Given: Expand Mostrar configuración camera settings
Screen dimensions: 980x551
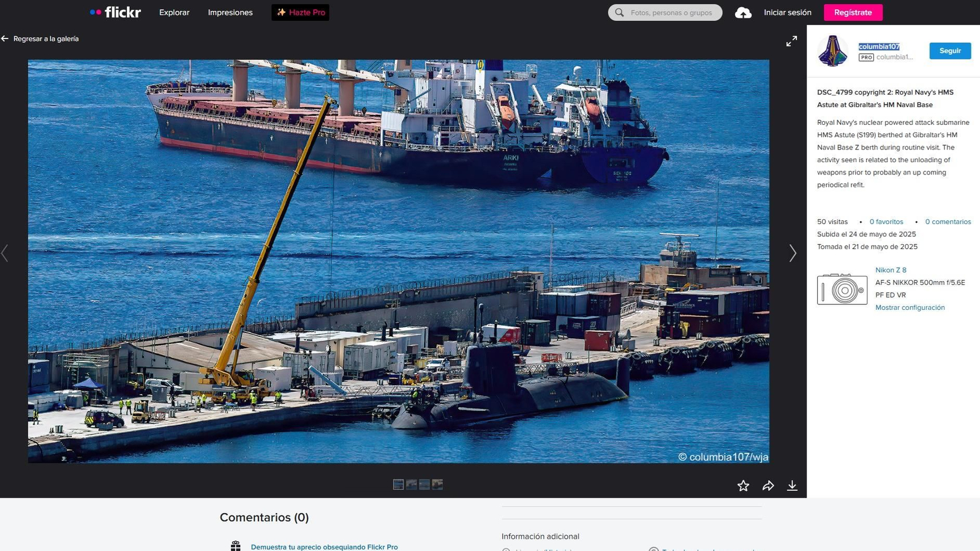Looking at the screenshot, I should coord(910,307).
